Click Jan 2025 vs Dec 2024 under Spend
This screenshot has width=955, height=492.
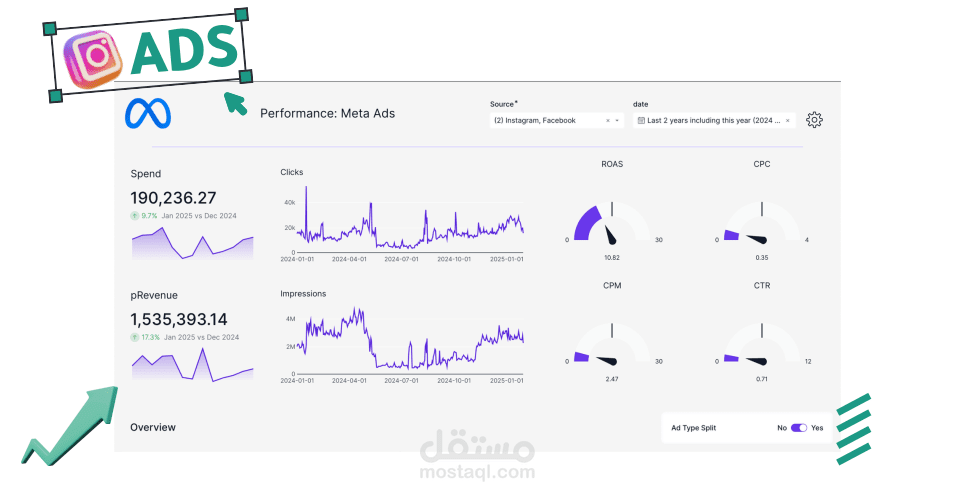[x=199, y=216]
